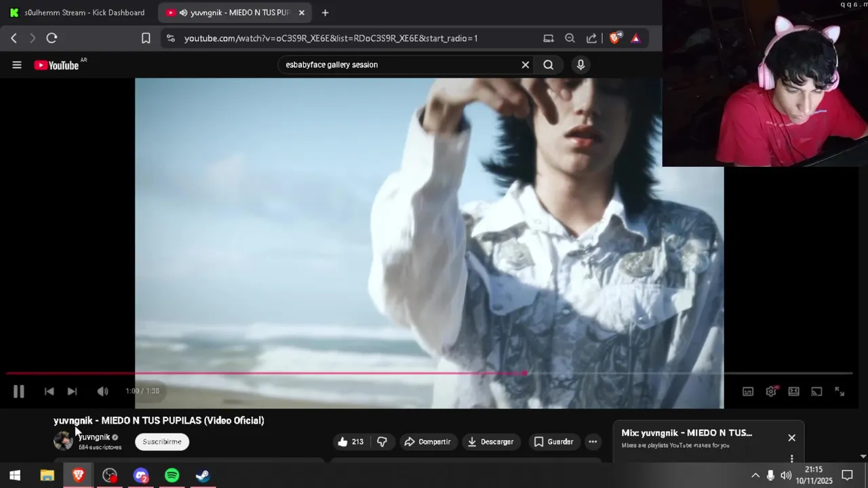Open Steam from taskbar
Viewport: 868px width, 488px height.
click(203, 476)
